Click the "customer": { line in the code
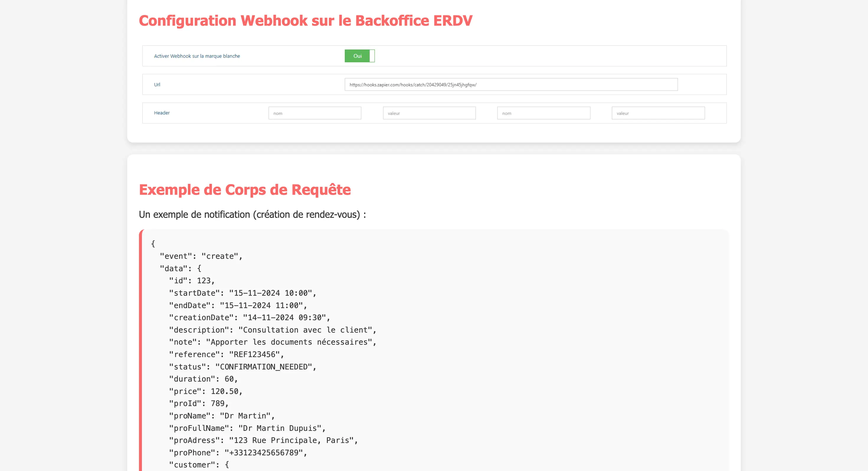The height and width of the screenshot is (471, 868). (x=199, y=465)
